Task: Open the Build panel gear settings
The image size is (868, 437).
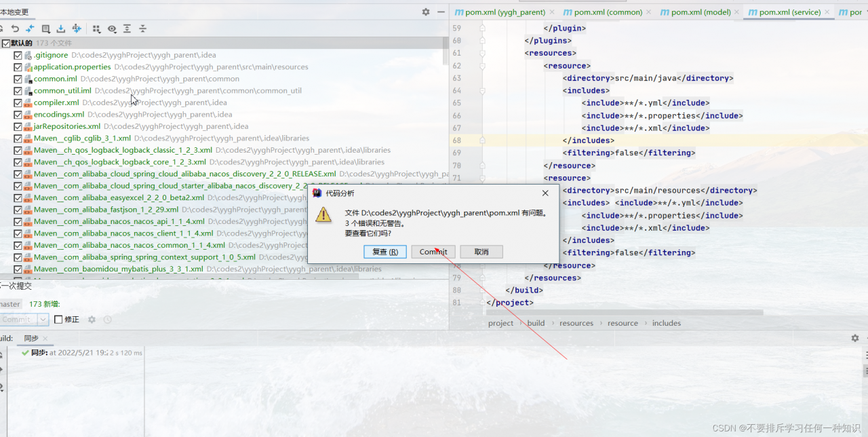Action: [x=855, y=338]
